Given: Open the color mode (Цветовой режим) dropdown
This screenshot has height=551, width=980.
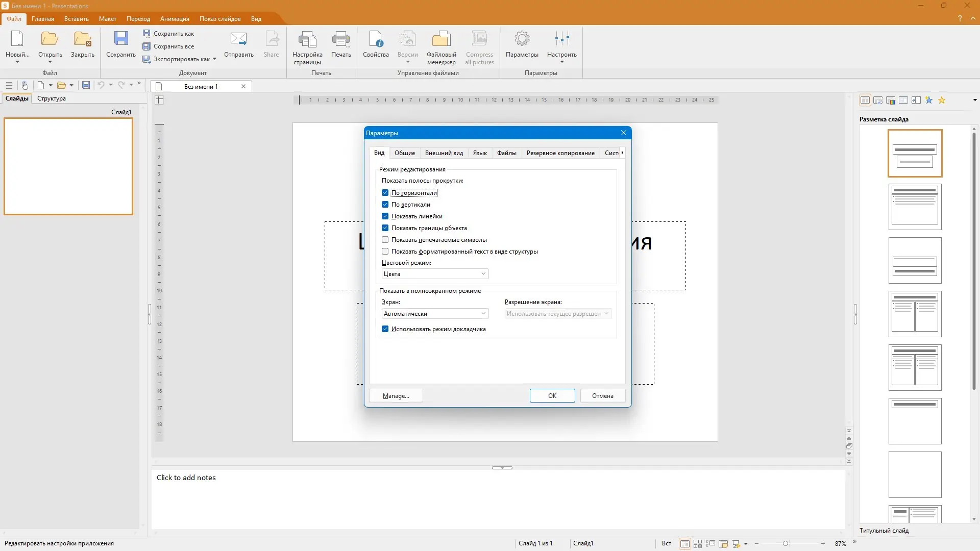Looking at the screenshot, I should (x=435, y=274).
